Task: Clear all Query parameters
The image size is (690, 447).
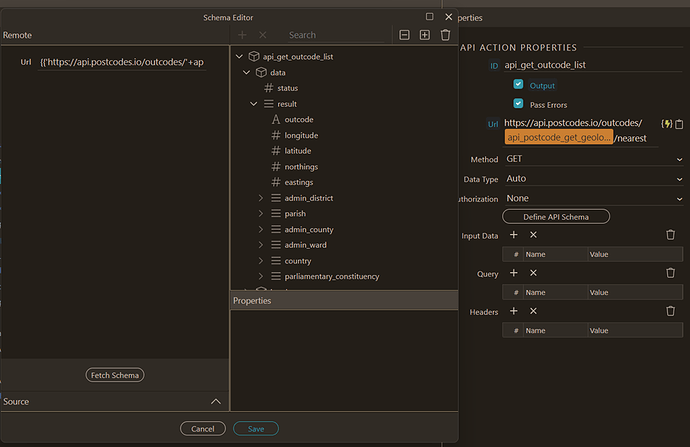Action: click(x=670, y=273)
